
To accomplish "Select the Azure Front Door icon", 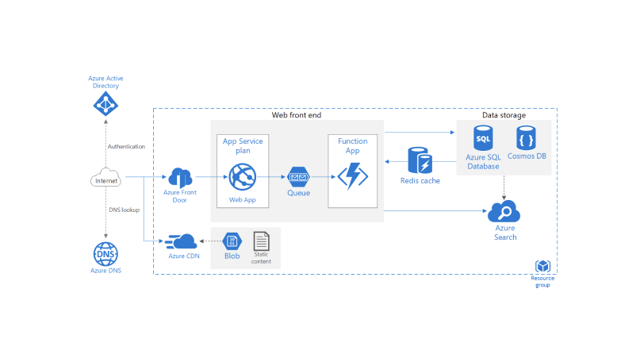I will tap(179, 177).
